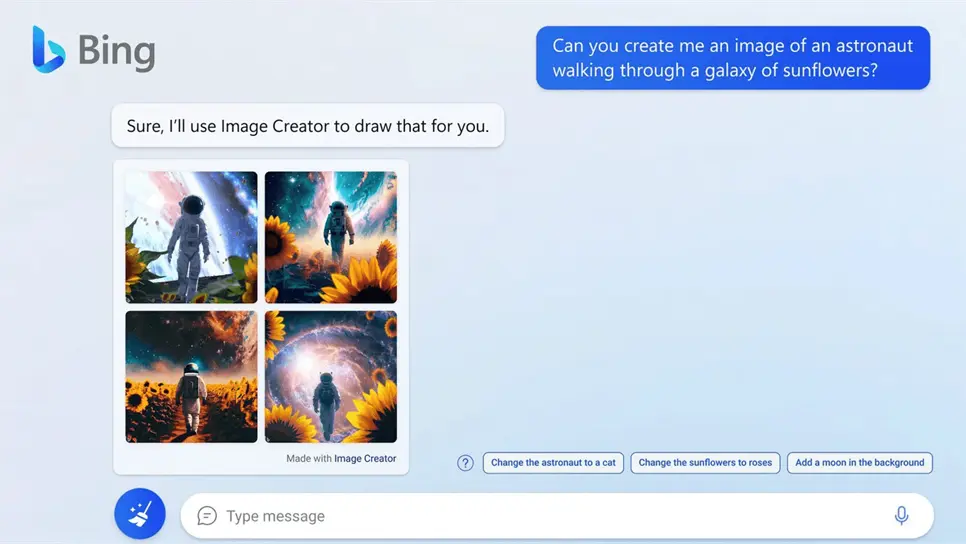966x544 pixels.
Task: Open the bottom-left sunflower field image
Action: click(191, 376)
